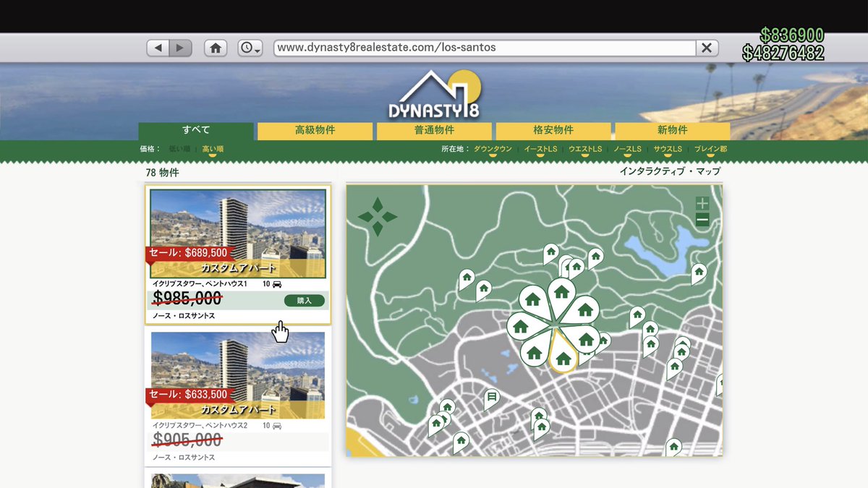Toggle the ブレイン郡 location filter
868x488 pixels.
point(710,150)
